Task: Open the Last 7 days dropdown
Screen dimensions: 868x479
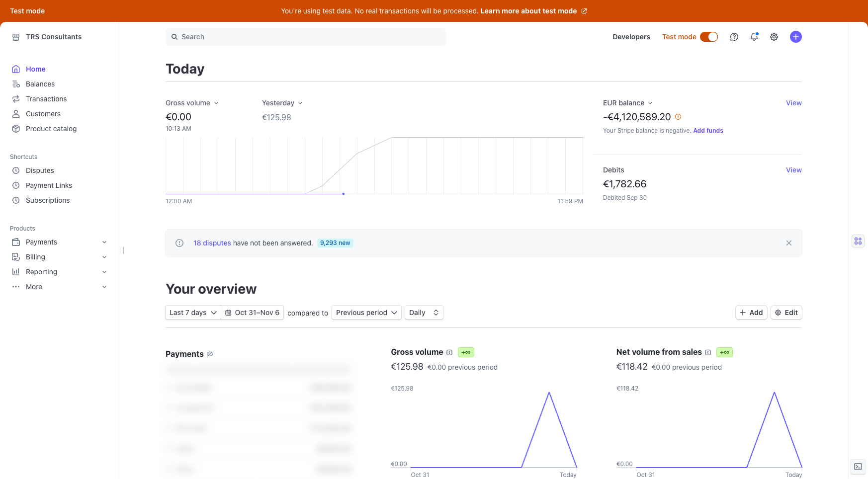Action: [193, 313]
